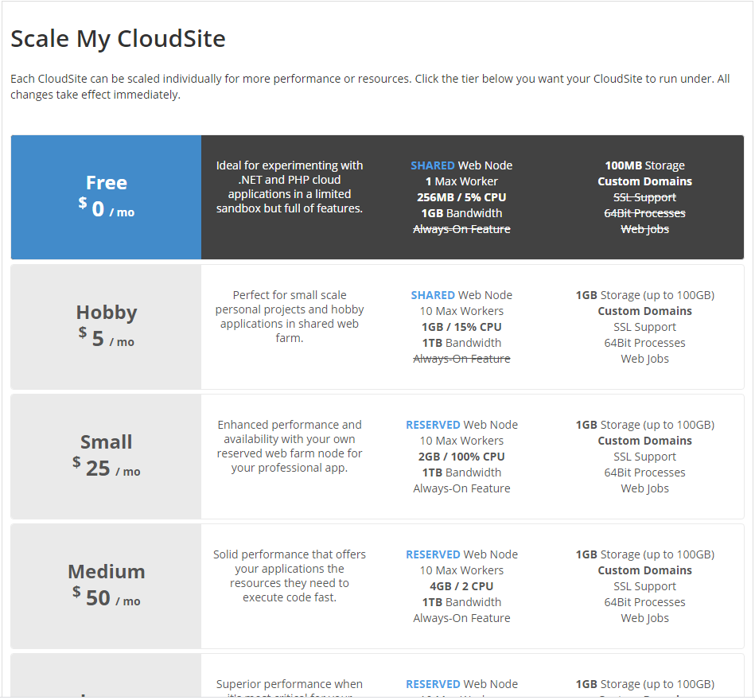This screenshot has height=700, width=755.
Task: Pick the Small $25 per month tier
Action: tap(106, 456)
